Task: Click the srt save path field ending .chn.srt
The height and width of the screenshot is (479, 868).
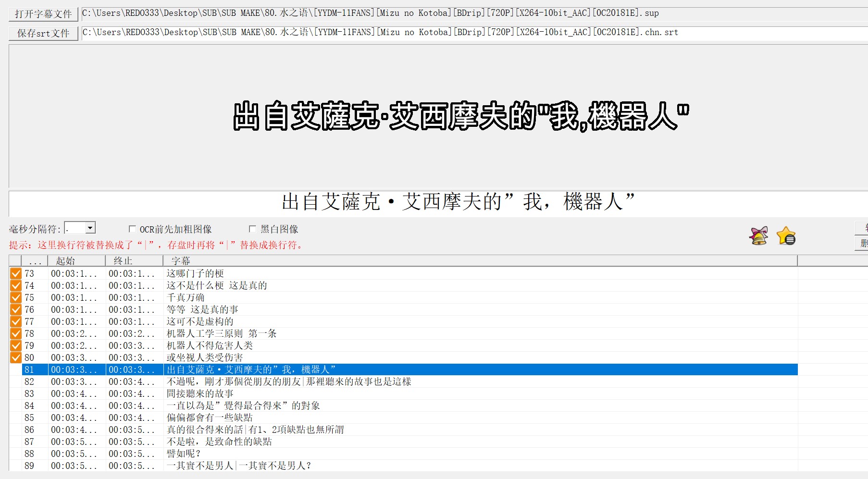Action: click(474, 33)
